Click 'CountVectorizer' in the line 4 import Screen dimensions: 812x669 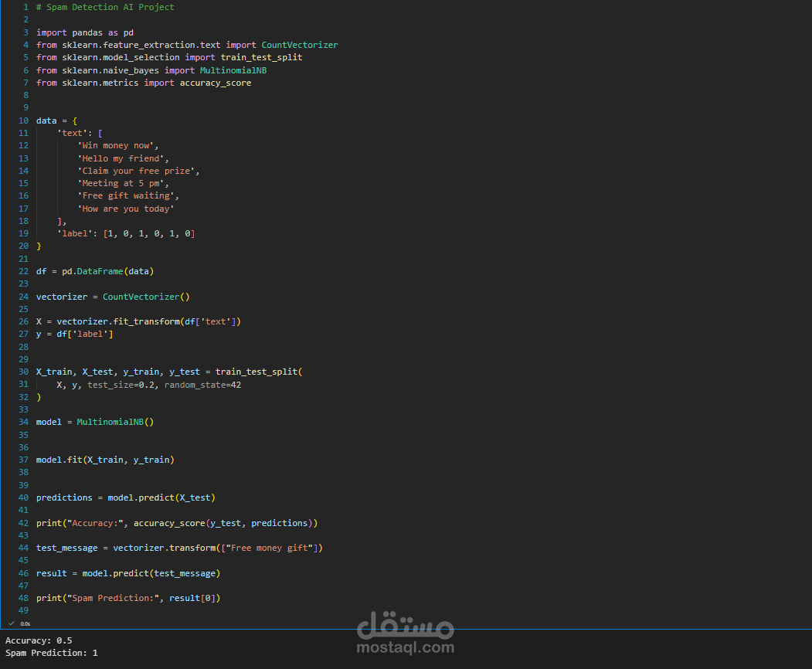click(300, 45)
